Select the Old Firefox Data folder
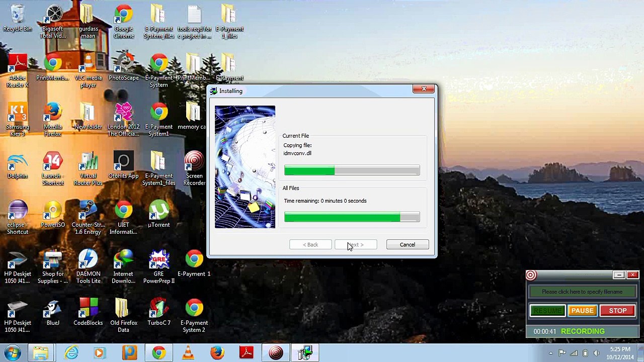 click(123, 316)
